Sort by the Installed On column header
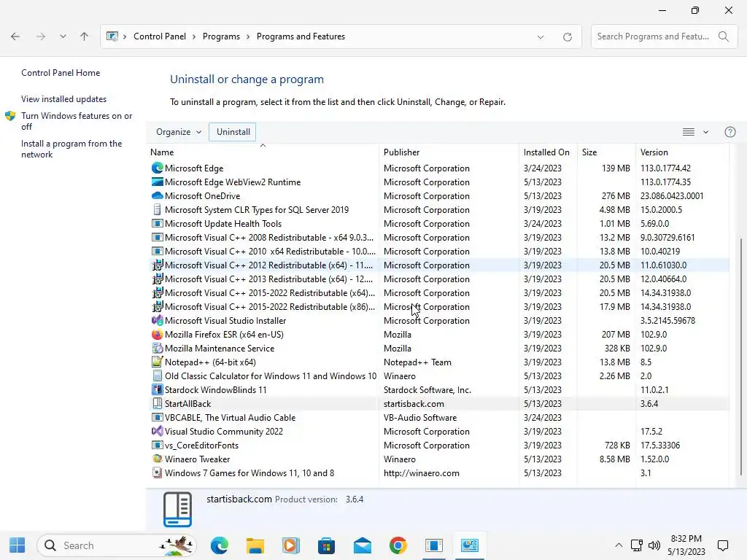Screen dimensions: 747x560 (x=548, y=152)
